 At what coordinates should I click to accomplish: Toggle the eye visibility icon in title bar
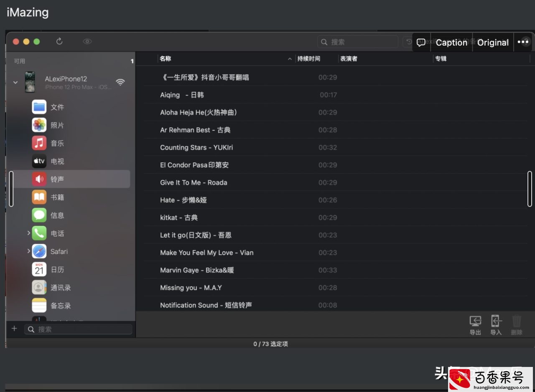click(87, 41)
